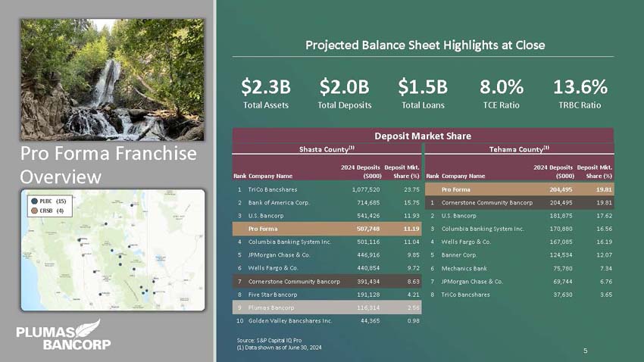The image size is (644, 362).
Task: Click the branch locations map
Action: (111, 251)
